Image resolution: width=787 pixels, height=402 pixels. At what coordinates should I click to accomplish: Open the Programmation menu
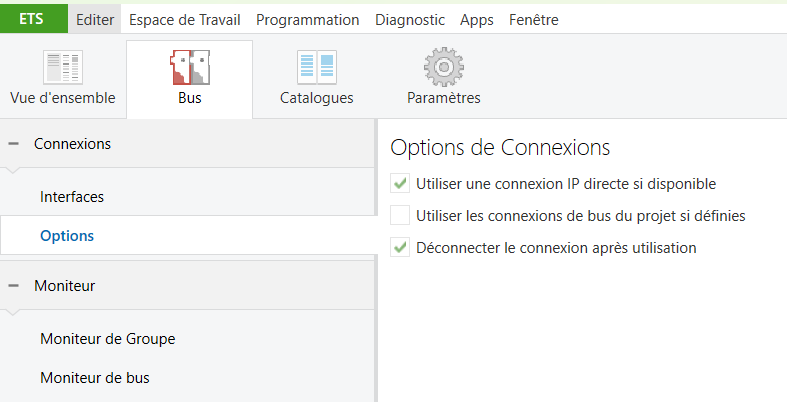[x=307, y=20]
